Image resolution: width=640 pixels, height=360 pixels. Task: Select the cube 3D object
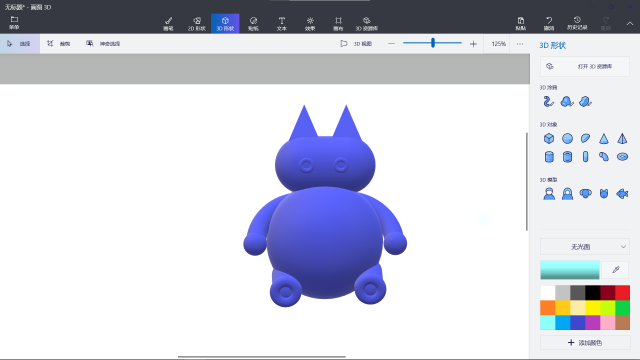(549, 139)
